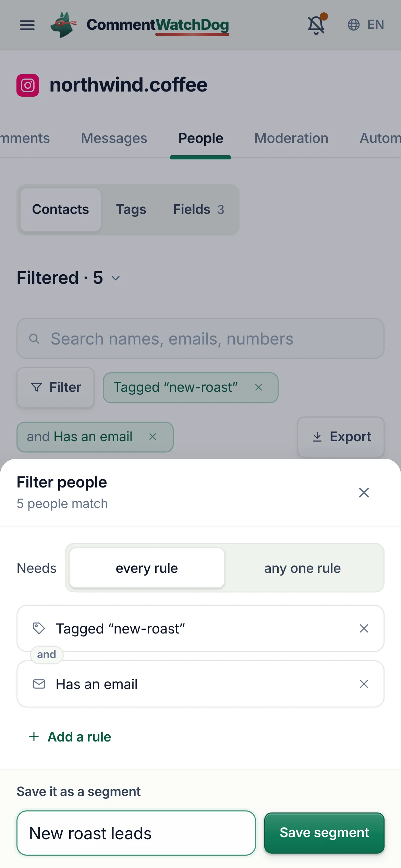Remove the Tagged "new-roast" chip

click(x=259, y=387)
